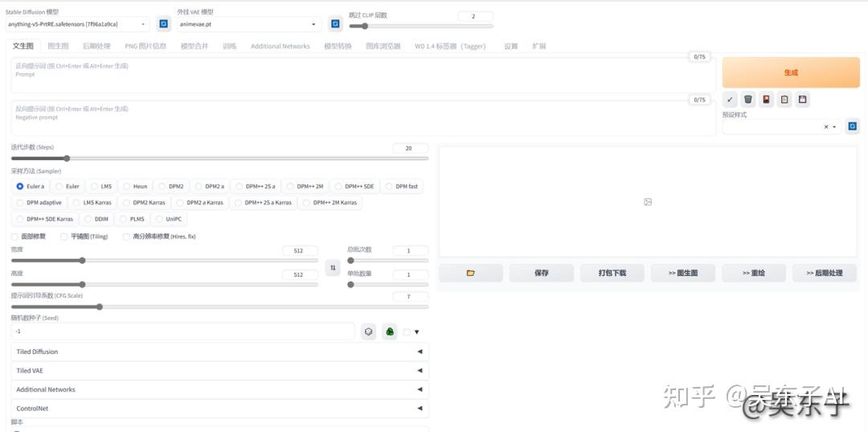Viewport: 868px width, 432px height.
Task: Switch to the 图生图 tab
Action: pos(58,46)
